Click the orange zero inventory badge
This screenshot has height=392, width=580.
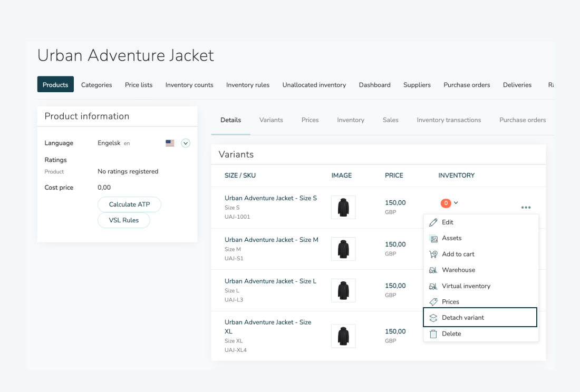[x=446, y=203]
